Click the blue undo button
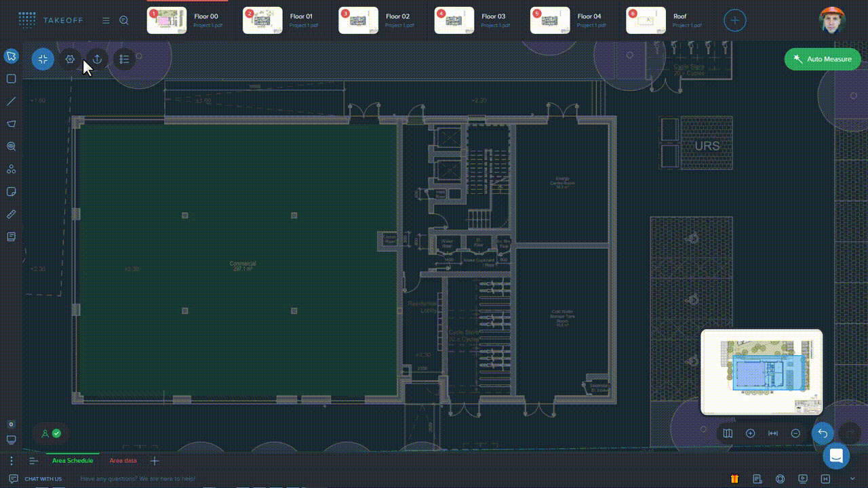 pyautogui.click(x=823, y=433)
